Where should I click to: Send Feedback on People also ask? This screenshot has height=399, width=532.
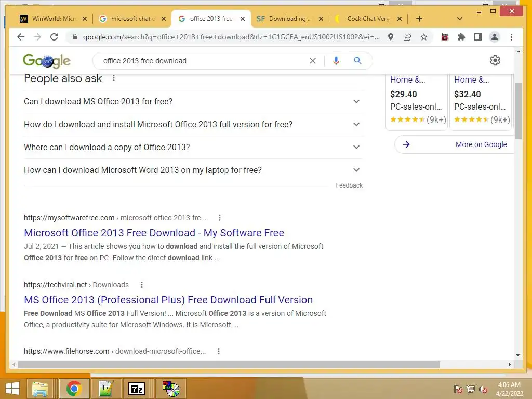[x=349, y=185]
